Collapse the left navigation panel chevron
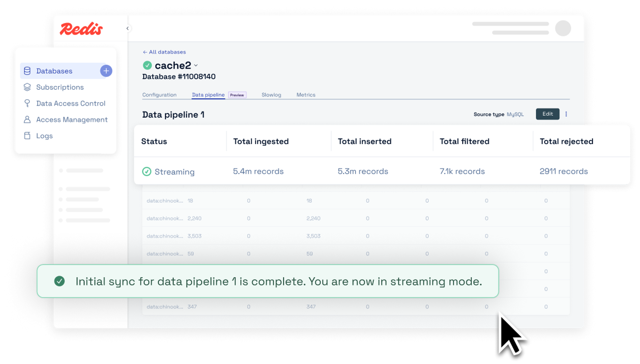This screenshot has height=364, width=640. 128,28
